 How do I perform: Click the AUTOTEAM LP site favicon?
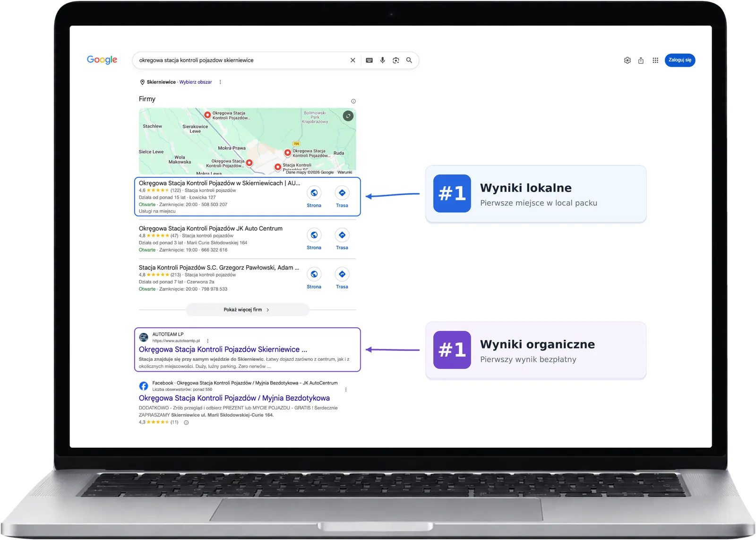[x=144, y=337]
